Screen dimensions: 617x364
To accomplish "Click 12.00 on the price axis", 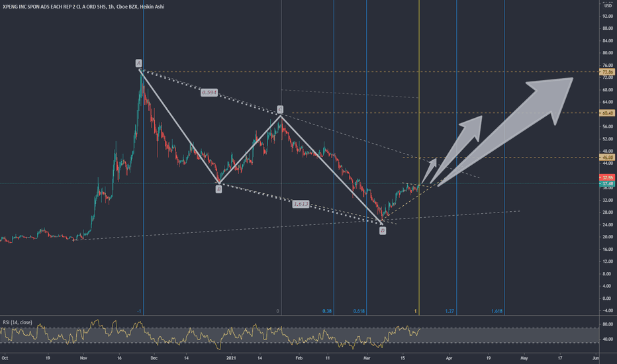I will [x=608, y=261].
